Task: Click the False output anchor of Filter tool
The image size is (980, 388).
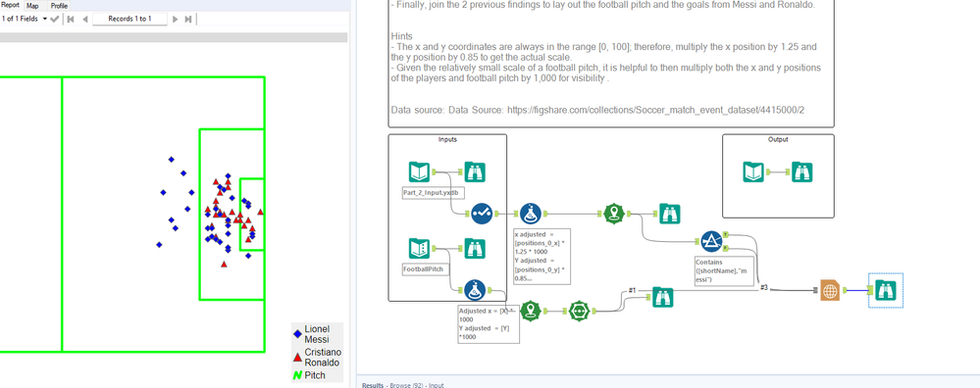Action: pos(725,248)
